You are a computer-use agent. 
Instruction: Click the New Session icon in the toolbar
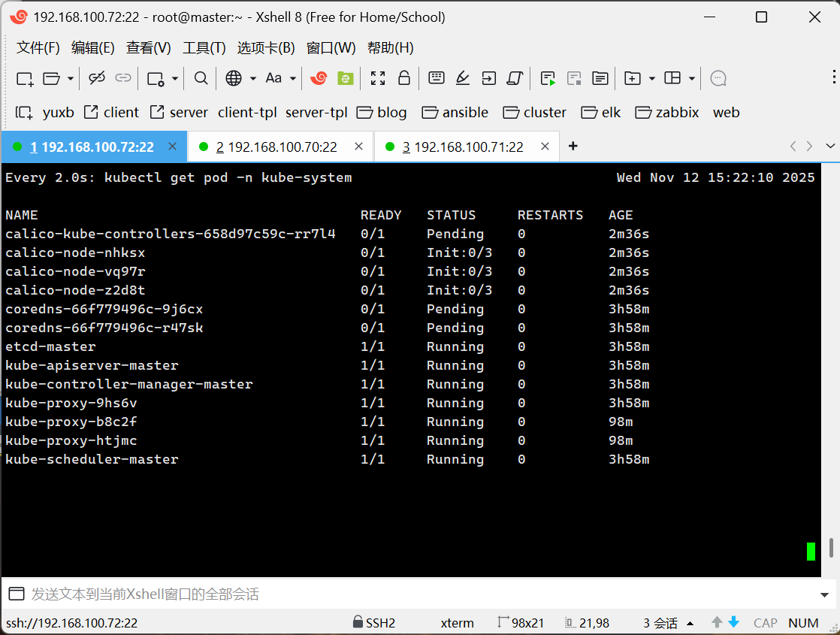point(25,79)
